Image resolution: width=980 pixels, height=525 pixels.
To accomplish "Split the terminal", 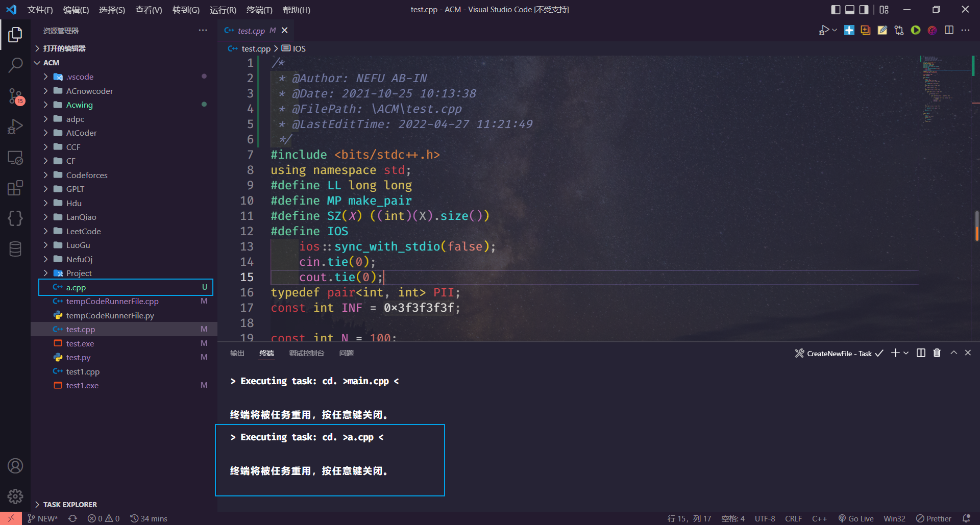I will [x=921, y=353].
